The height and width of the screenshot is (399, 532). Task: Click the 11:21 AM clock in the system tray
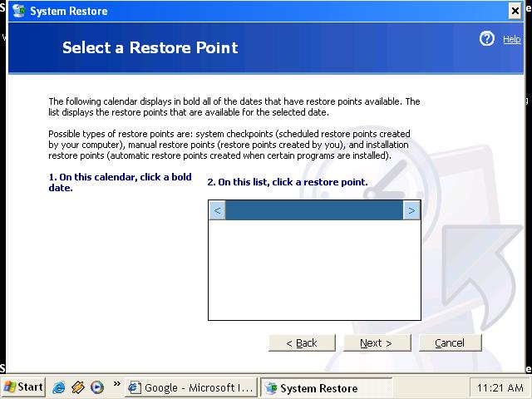pos(500,388)
